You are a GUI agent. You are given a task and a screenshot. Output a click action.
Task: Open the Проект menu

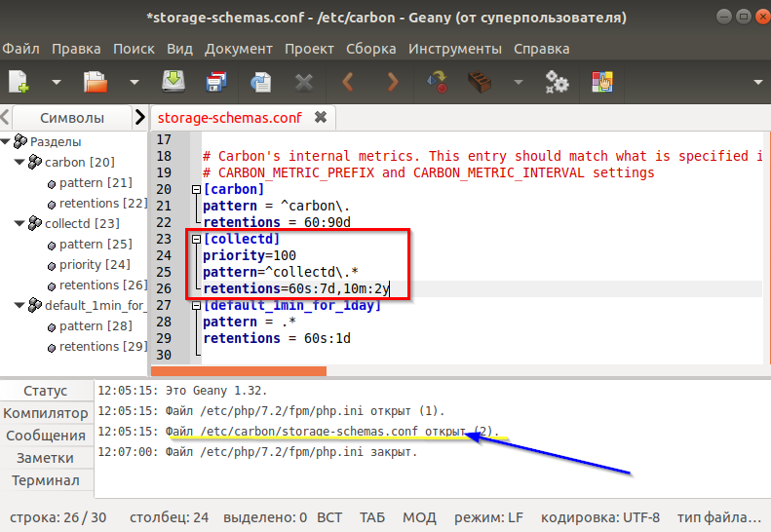click(309, 49)
